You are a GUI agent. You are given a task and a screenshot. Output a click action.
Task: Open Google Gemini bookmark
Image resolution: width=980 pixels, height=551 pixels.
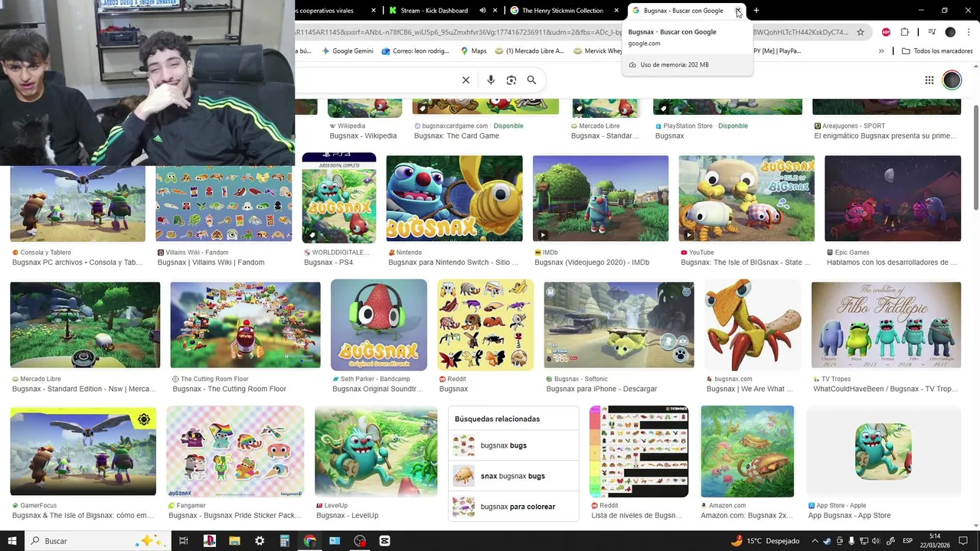point(348,51)
